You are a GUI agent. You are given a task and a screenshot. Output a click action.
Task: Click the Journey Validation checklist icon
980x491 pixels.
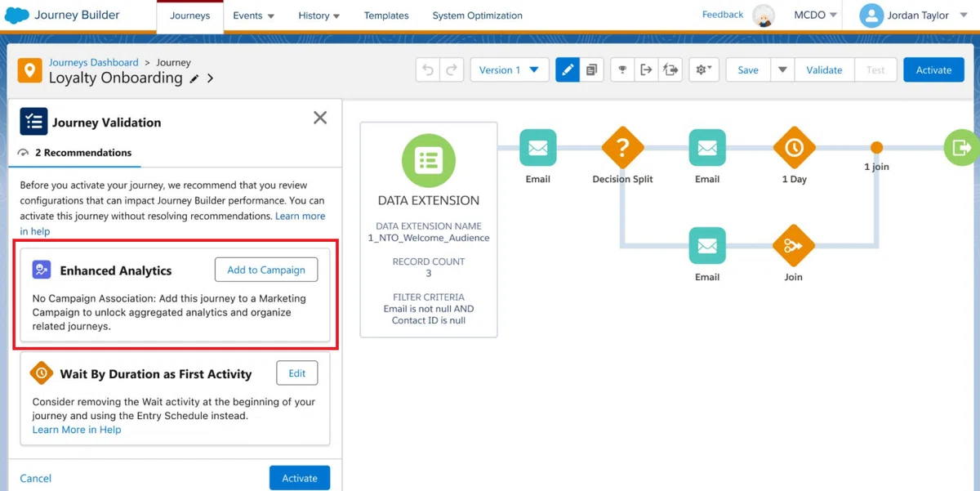pyautogui.click(x=33, y=122)
